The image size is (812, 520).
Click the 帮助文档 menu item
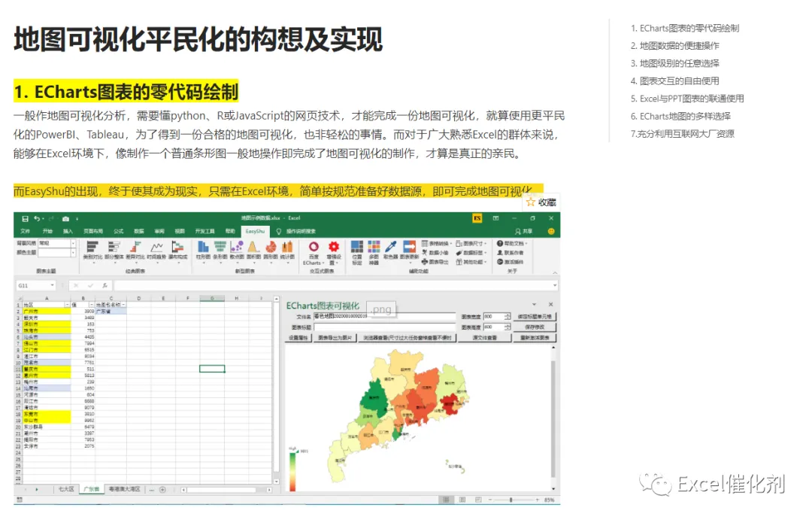click(x=512, y=243)
